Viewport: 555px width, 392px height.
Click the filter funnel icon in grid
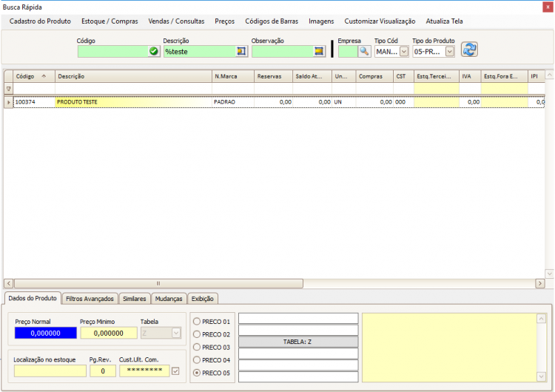point(8,89)
